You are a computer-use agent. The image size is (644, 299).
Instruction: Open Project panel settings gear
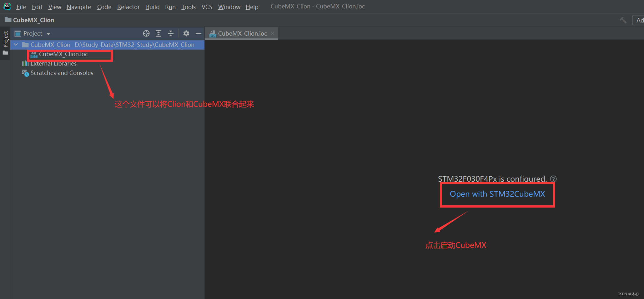(186, 33)
